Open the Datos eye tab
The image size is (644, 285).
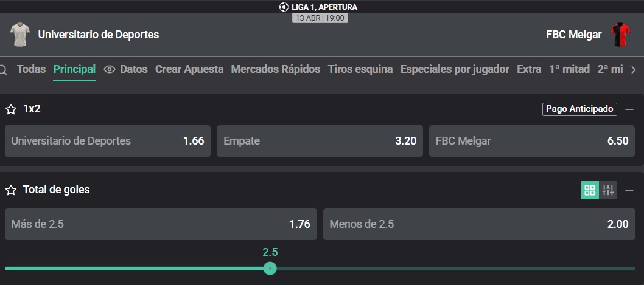tap(125, 69)
